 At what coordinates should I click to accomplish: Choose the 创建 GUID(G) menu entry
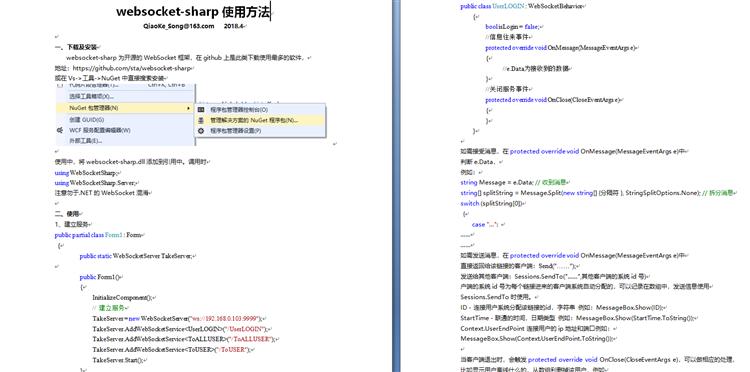[125, 120]
